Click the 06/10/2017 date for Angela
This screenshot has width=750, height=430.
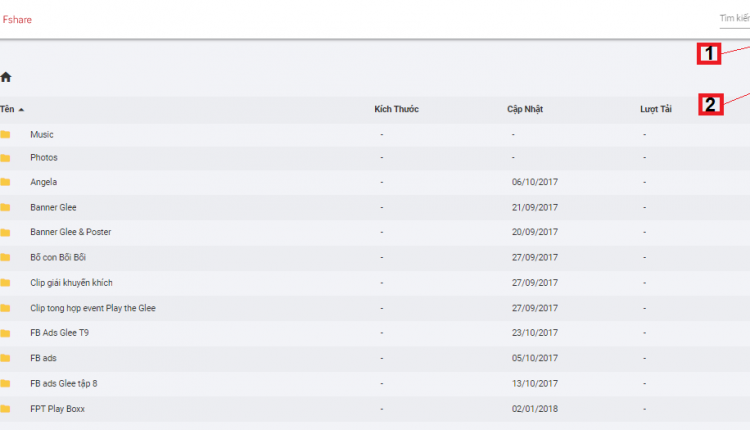pyautogui.click(x=535, y=182)
